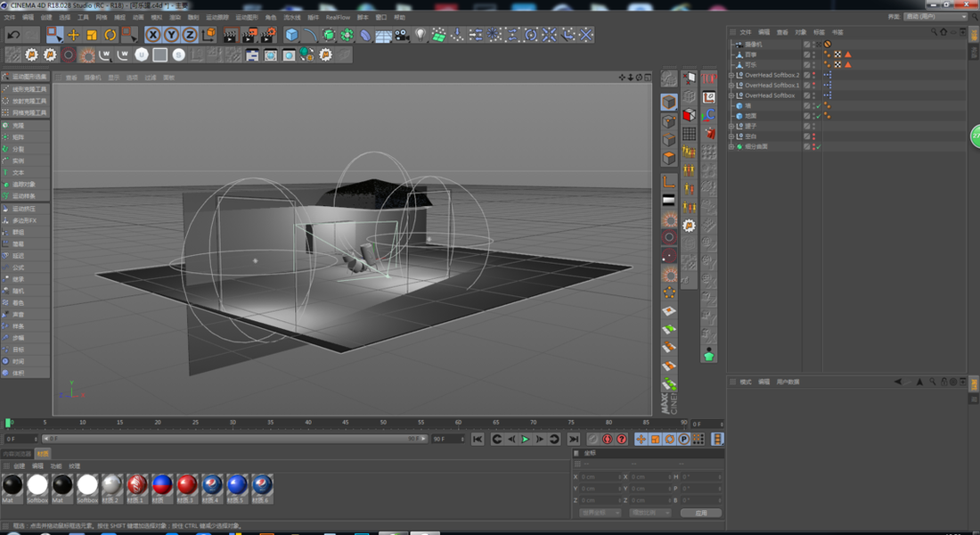Viewport: 980px width, 535px height.
Task: Click the Undo arrow icon
Action: tap(13, 35)
